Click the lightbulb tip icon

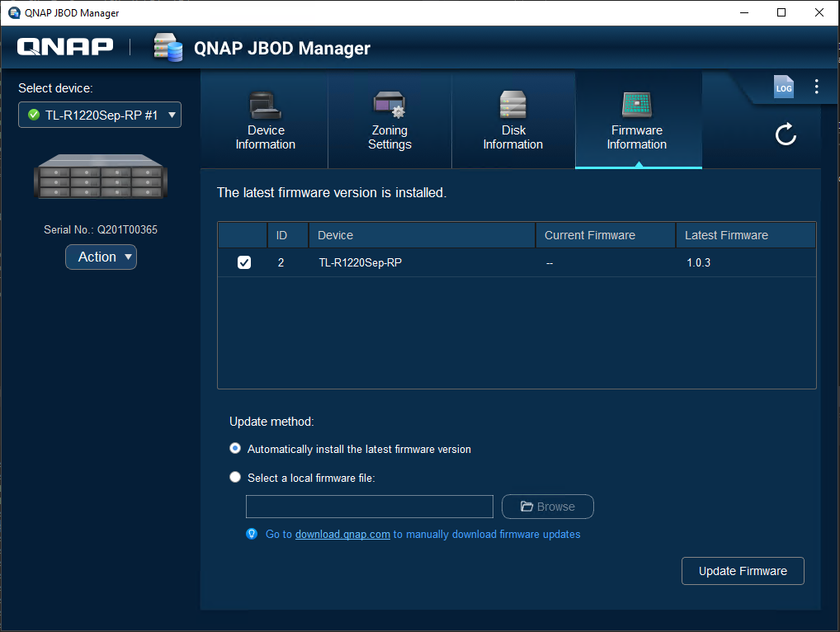coord(252,534)
